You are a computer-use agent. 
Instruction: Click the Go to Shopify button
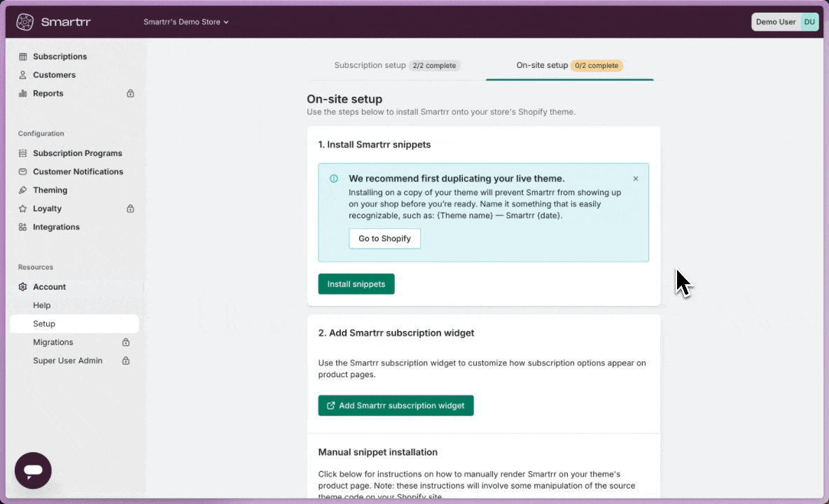point(384,239)
